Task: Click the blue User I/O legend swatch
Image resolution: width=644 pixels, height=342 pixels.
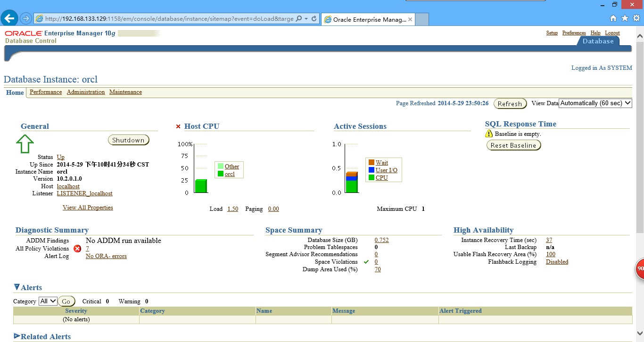Action: point(372,170)
